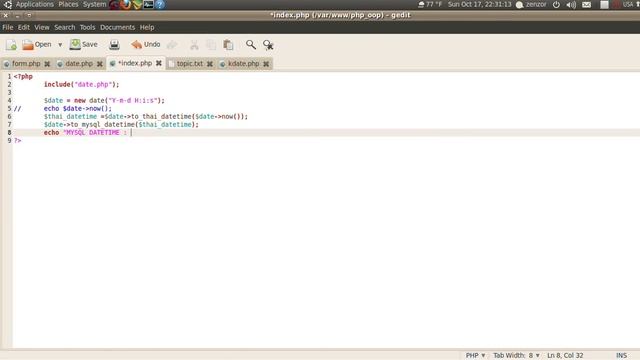Click the Redo arrow icon
This screenshot has height=360, width=640.
coord(172,45)
